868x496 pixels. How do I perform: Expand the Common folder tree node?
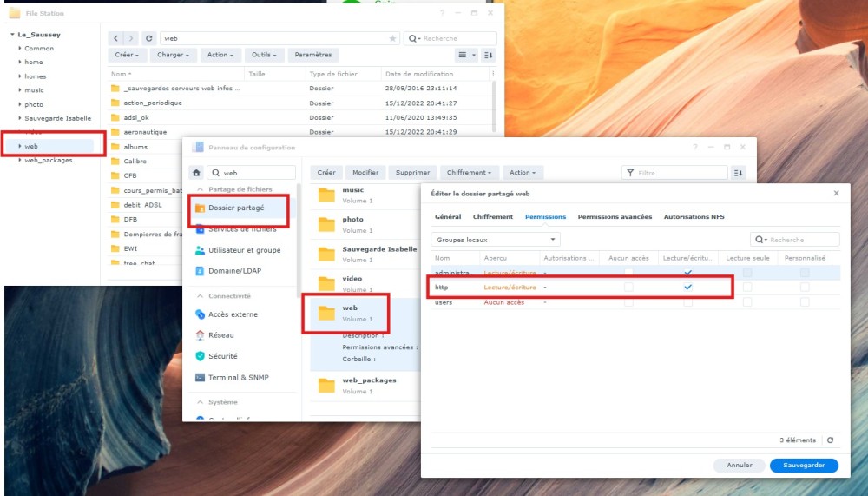pos(20,49)
